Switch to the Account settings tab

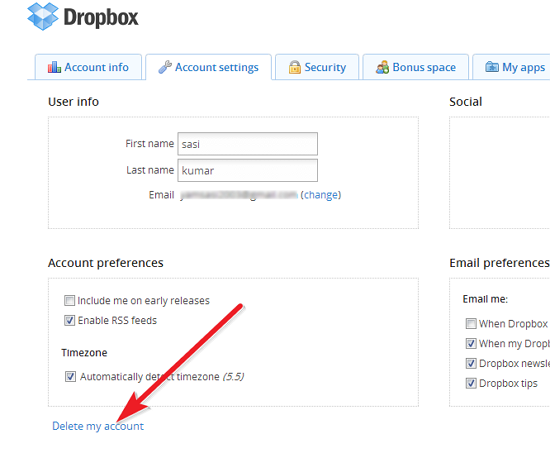pyautogui.click(x=209, y=67)
